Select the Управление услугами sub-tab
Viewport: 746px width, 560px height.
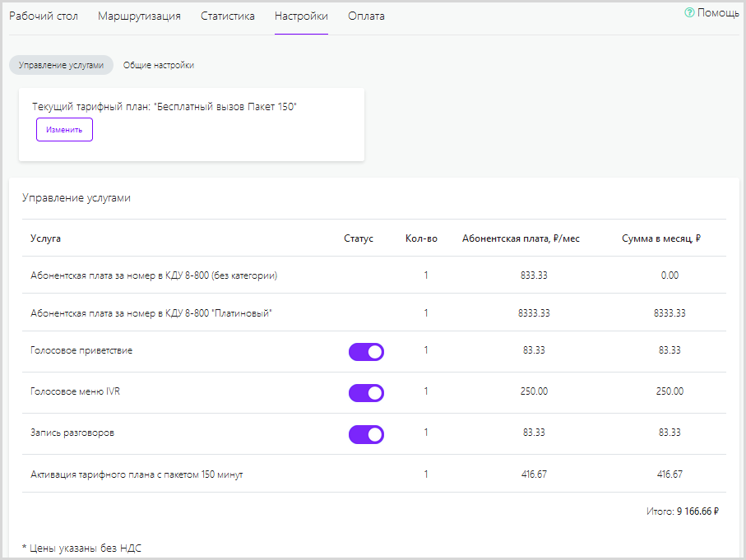pyautogui.click(x=61, y=65)
